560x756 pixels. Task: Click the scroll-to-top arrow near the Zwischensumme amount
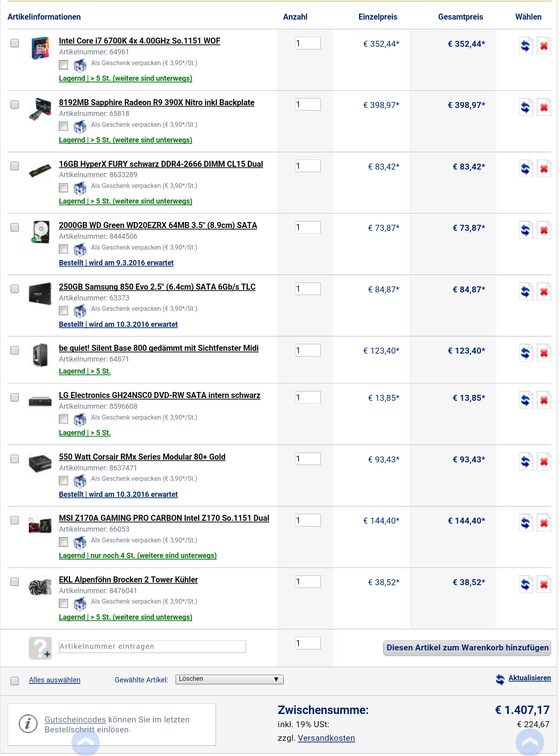[x=530, y=742]
